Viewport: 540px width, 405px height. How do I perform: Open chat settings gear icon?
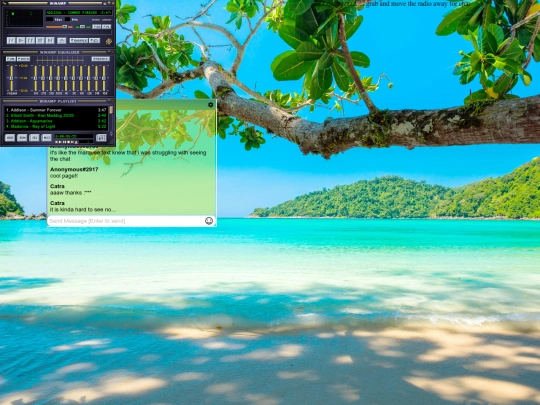[211, 105]
